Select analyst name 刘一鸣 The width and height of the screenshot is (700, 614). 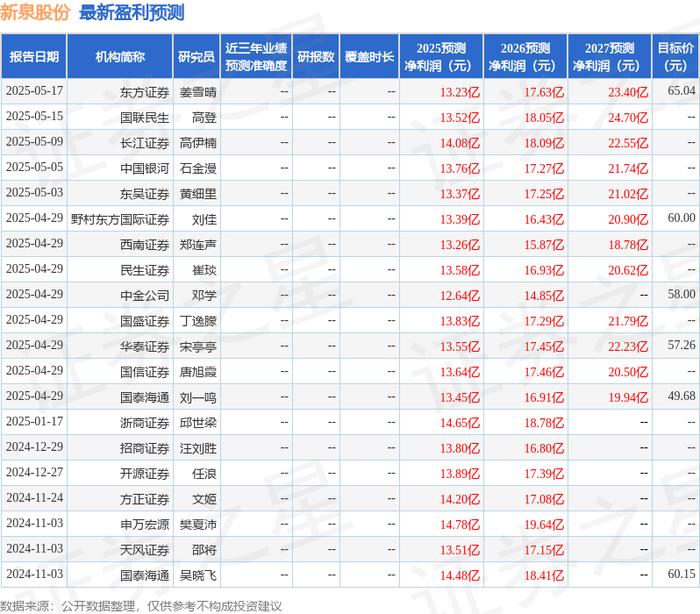tap(198, 398)
